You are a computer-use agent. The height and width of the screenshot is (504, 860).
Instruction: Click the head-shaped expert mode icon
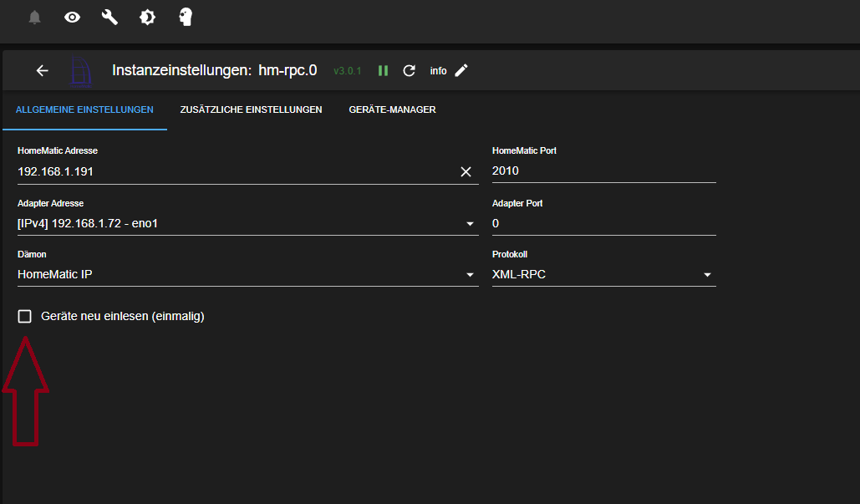click(186, 17)
